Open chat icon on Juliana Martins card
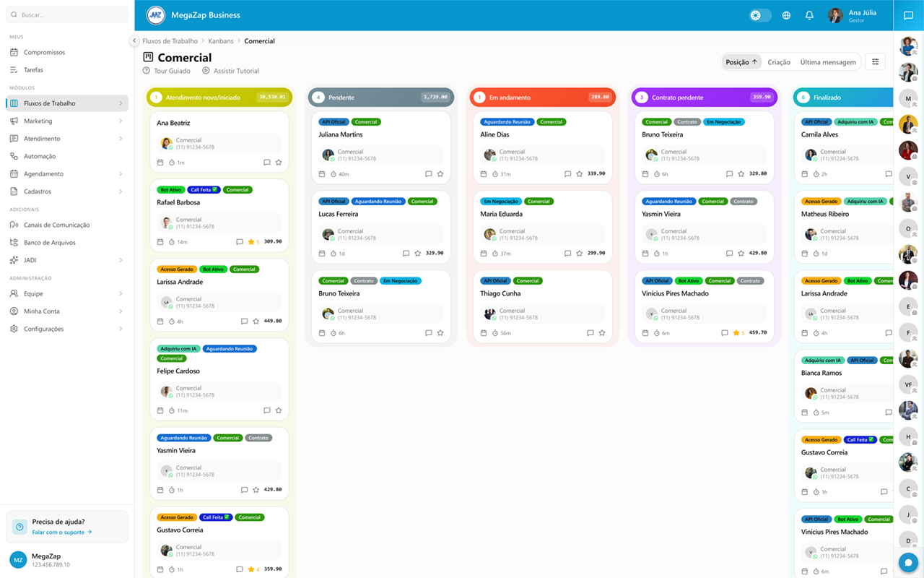Screen dimensions: 924x578 click(428, 174)
